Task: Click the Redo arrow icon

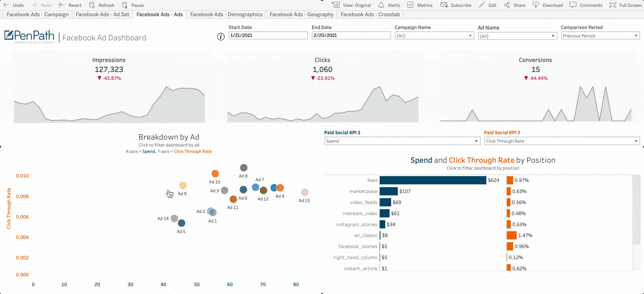Action: pyautogui.click(x=34, y=5)
